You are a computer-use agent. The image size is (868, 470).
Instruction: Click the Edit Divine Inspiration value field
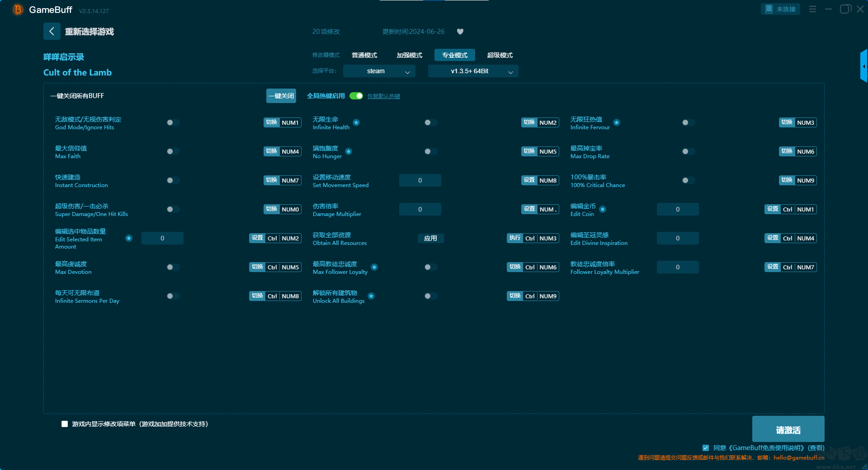point(678,238)
